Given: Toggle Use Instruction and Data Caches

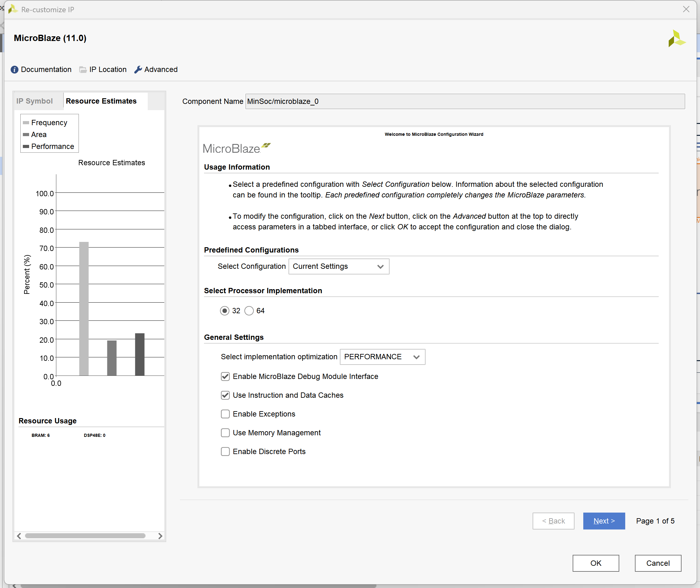Looking at the screenshot, I should click(x=225, y=395).
